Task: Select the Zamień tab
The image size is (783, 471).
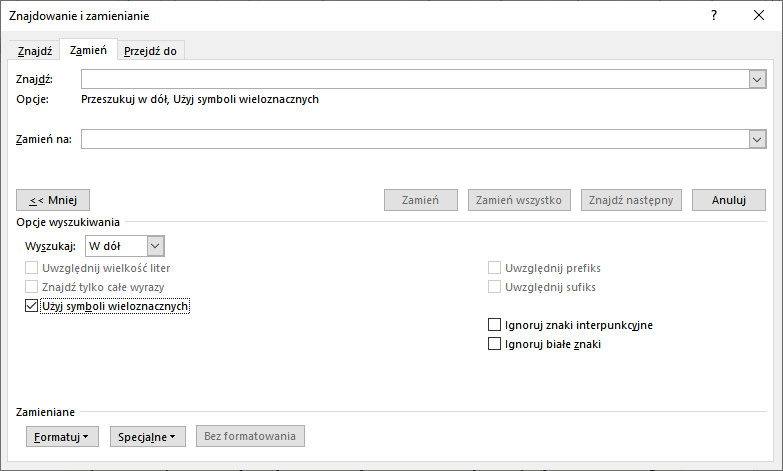Action: click(88, 51)
